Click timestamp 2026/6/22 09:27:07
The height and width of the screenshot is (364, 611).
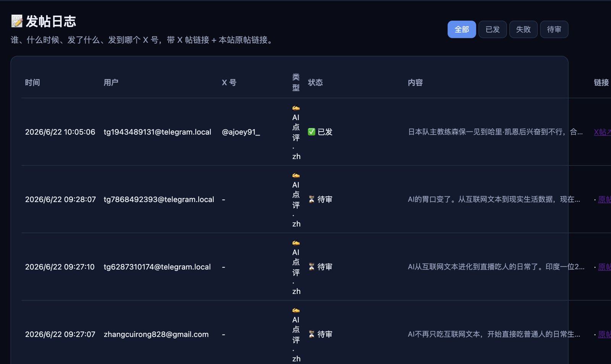point(60,334)
